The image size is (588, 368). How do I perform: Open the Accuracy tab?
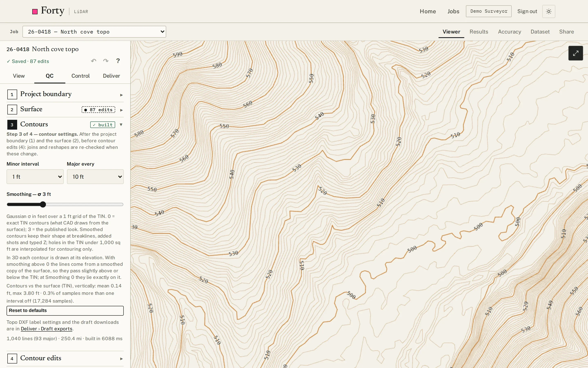[x=510, y=32]
